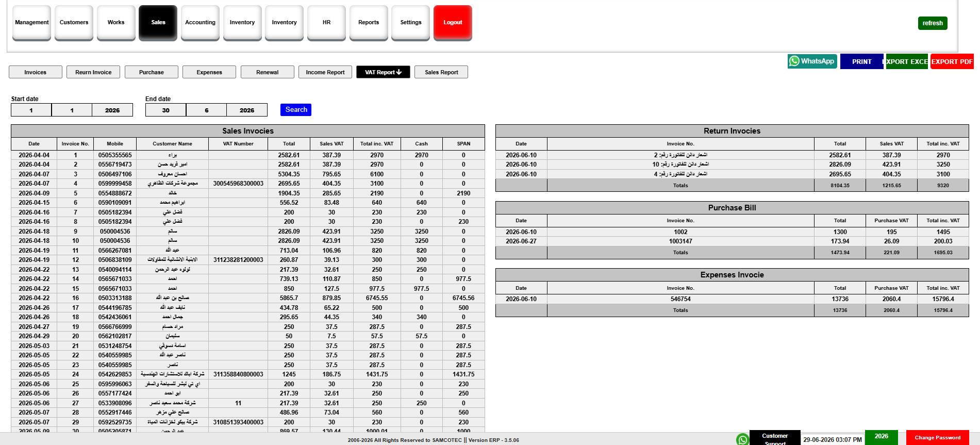Open the VAT Report tab with arrow
The height and width of the screenshot is (445, 980).
(x=383, y=72)
